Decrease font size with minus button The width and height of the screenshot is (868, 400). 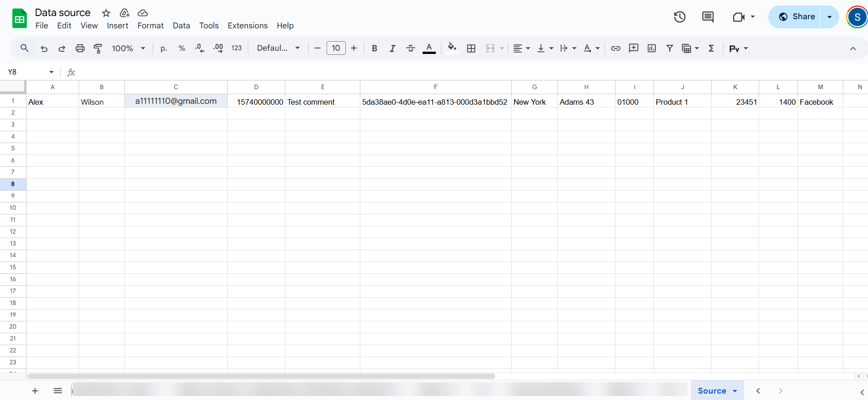[x=317, y=48]
